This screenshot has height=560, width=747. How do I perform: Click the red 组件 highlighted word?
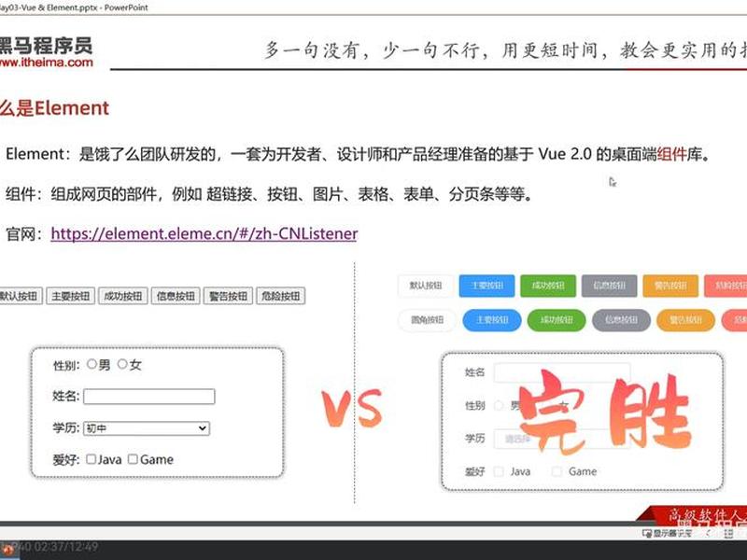(x=671, y=154)
